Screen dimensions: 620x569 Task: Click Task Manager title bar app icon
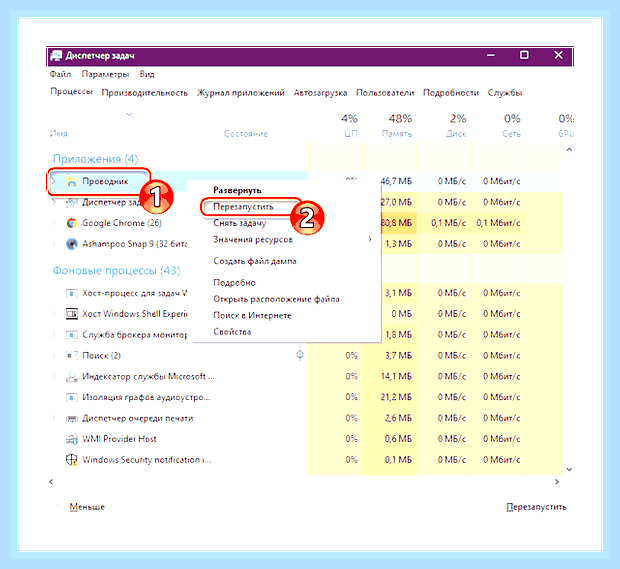click(56, 56)
